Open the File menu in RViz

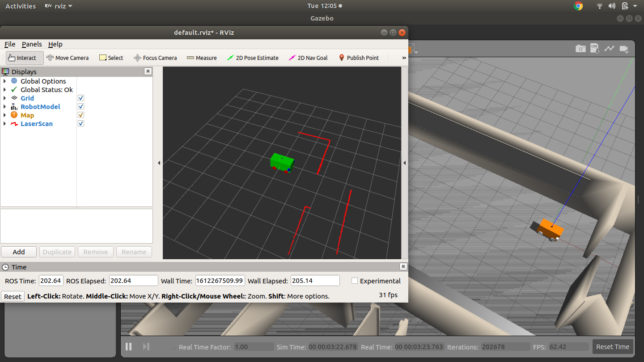tap(10, 44)
